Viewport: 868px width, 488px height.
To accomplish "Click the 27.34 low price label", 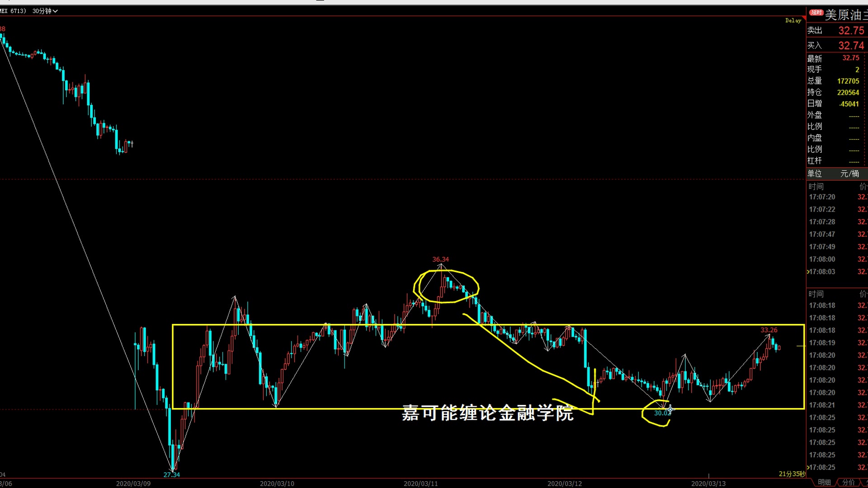I will [x=171, y=474].
